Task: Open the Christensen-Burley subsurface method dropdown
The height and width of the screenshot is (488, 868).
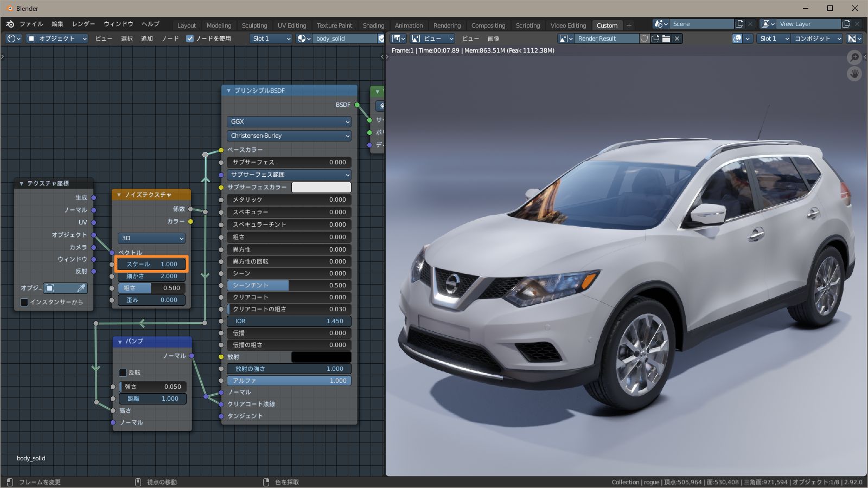Action: 289,136
